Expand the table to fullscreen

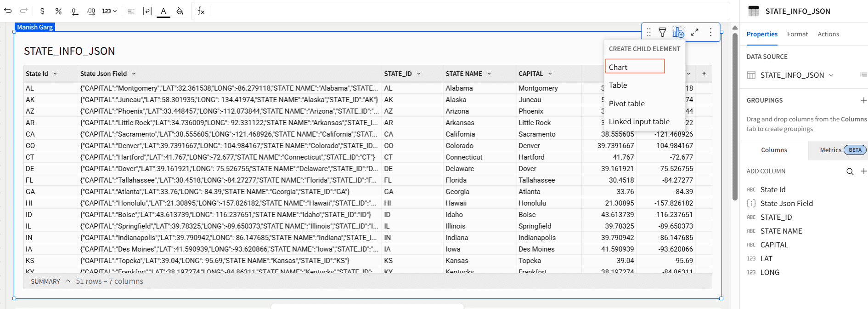695,32
